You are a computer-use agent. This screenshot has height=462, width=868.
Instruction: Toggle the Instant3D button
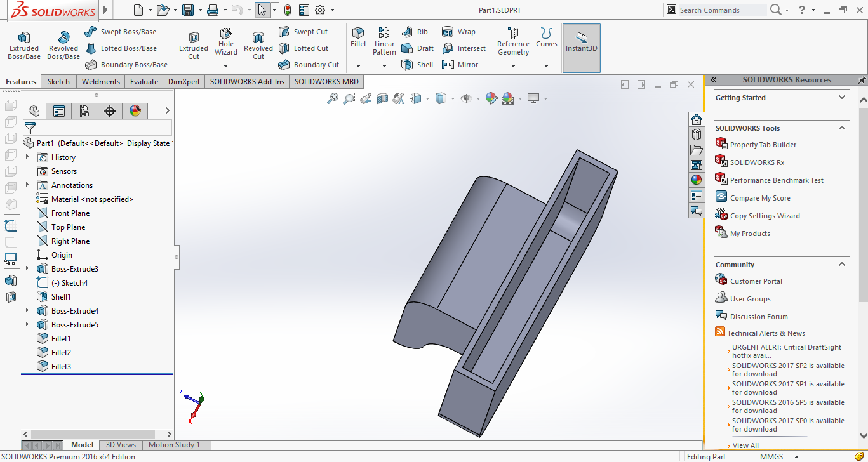582,48
